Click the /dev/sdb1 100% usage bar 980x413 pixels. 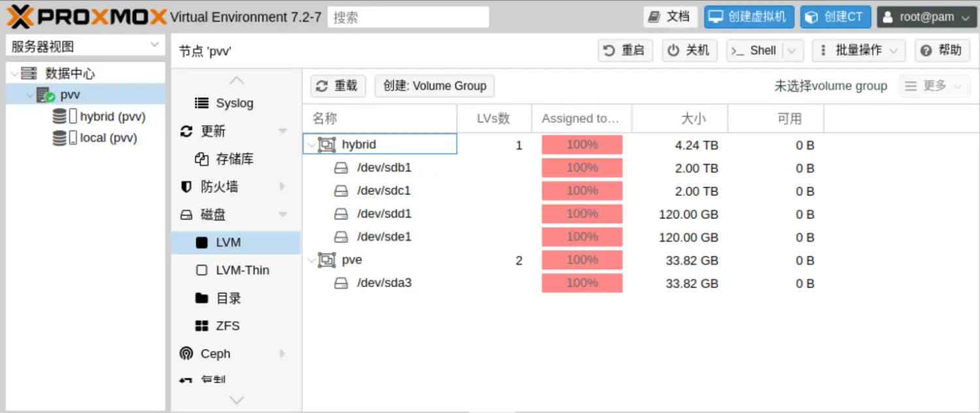tap(582, 168)
